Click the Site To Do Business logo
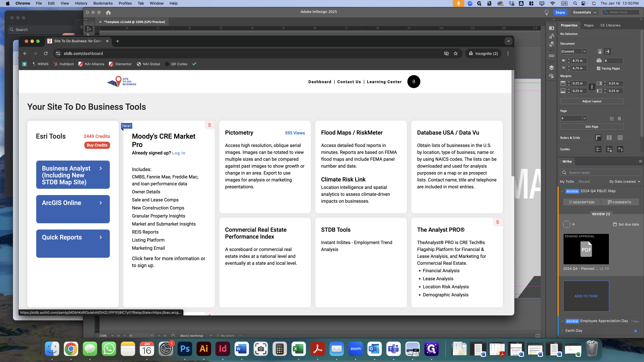The height and width of the screenshot is (362, 644). click(x=121, y=82)
